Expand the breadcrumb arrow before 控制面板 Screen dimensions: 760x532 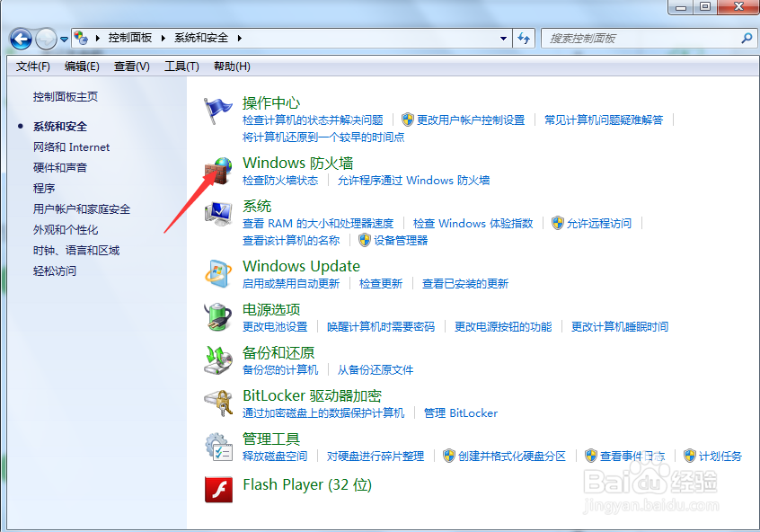tap(97, 38)
